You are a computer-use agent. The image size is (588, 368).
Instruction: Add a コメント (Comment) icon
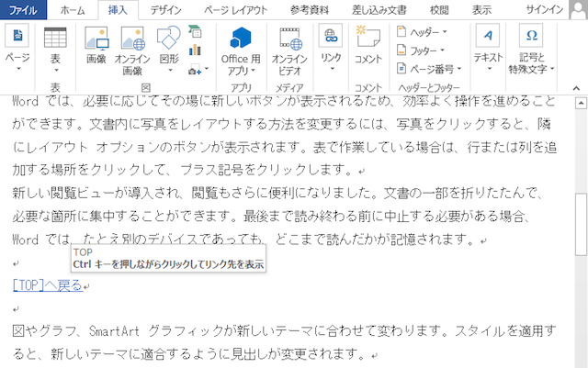[367, 36]
